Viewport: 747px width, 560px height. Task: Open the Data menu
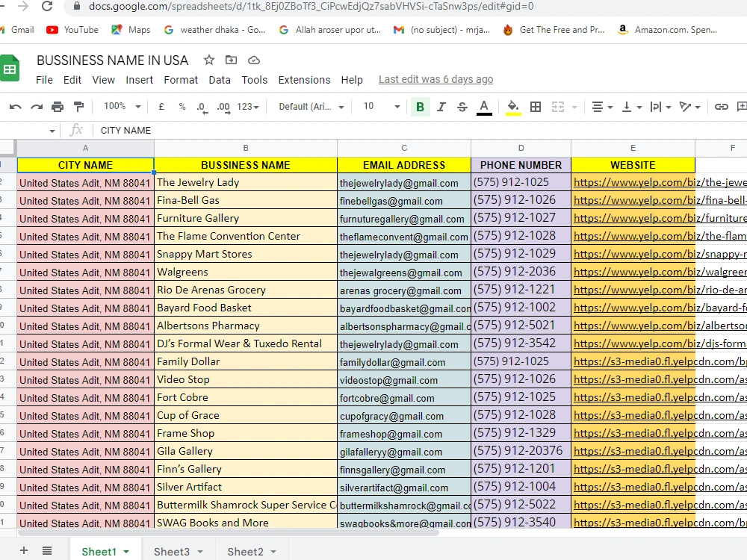pos(220,80)
